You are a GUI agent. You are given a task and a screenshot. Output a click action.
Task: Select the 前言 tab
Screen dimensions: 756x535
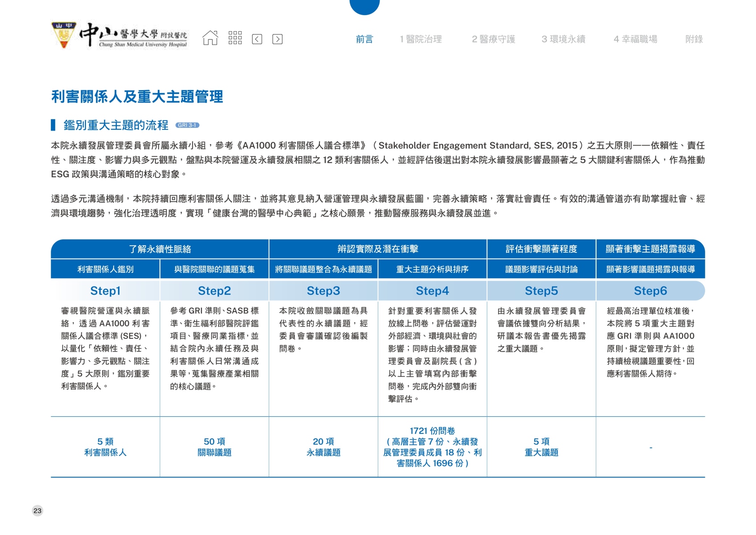[364, 39]
